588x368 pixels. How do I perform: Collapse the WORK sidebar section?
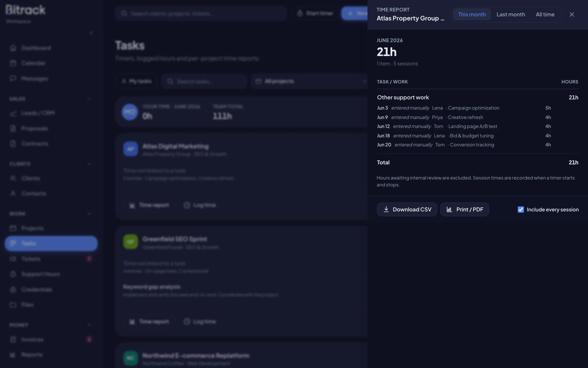[x=89, y=214]
